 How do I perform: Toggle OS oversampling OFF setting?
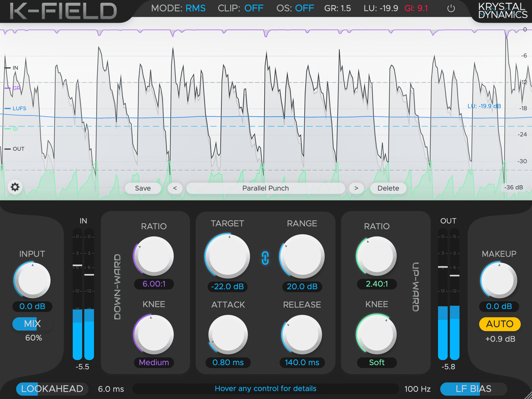coord(304,8)
